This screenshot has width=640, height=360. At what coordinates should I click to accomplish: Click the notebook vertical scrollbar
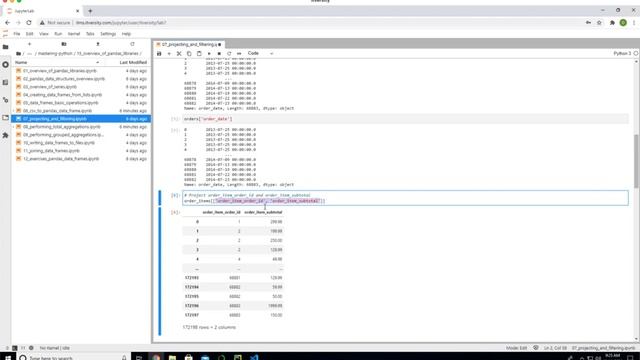(636, 161)
